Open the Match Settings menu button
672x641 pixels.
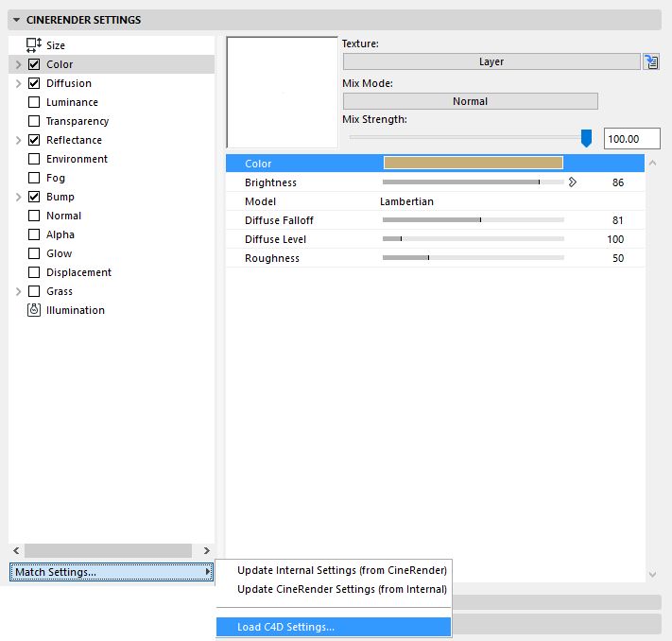[x=111, y=572]
